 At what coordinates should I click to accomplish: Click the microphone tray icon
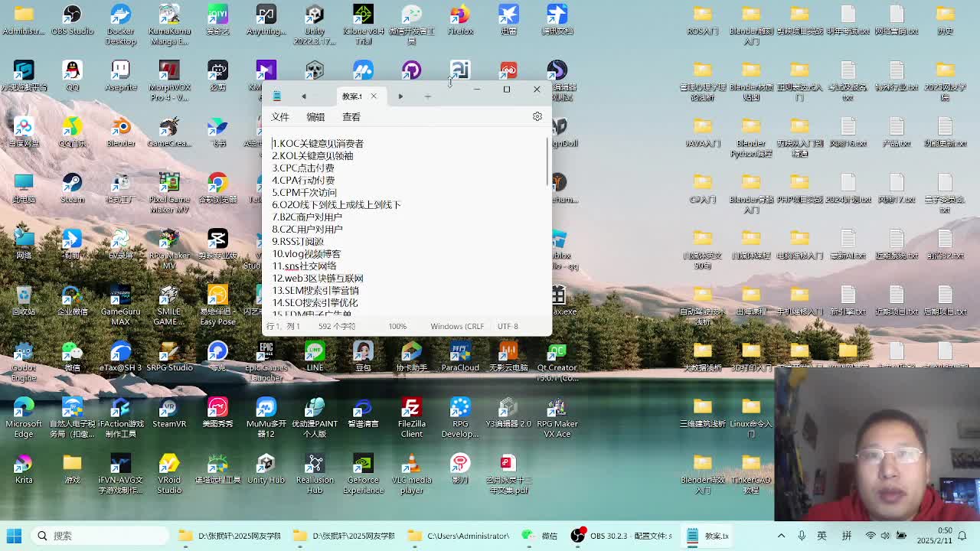(802, 536)
